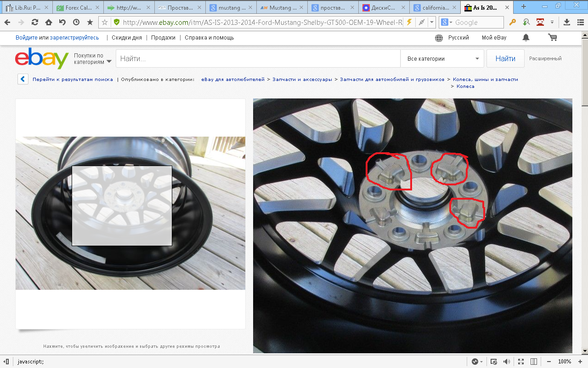Switch to the Mustang tab with AM icon
The height and width of the screenshot is (368, 588).
click(x=281, y=8)
